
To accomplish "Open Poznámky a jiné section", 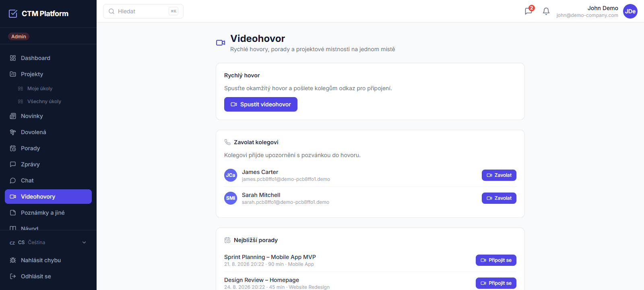I will [x=48, y=213].
